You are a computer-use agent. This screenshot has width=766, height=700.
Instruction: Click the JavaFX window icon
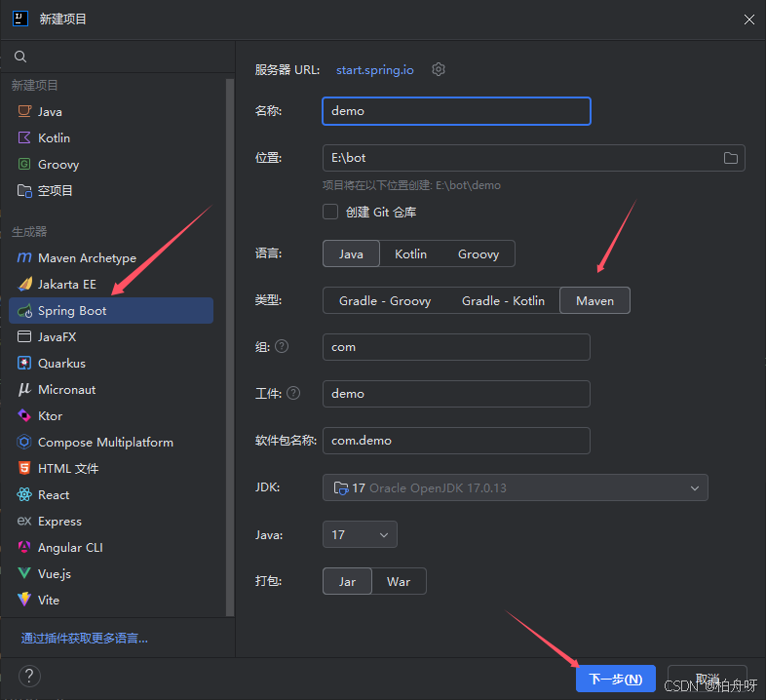coord(24,336)
